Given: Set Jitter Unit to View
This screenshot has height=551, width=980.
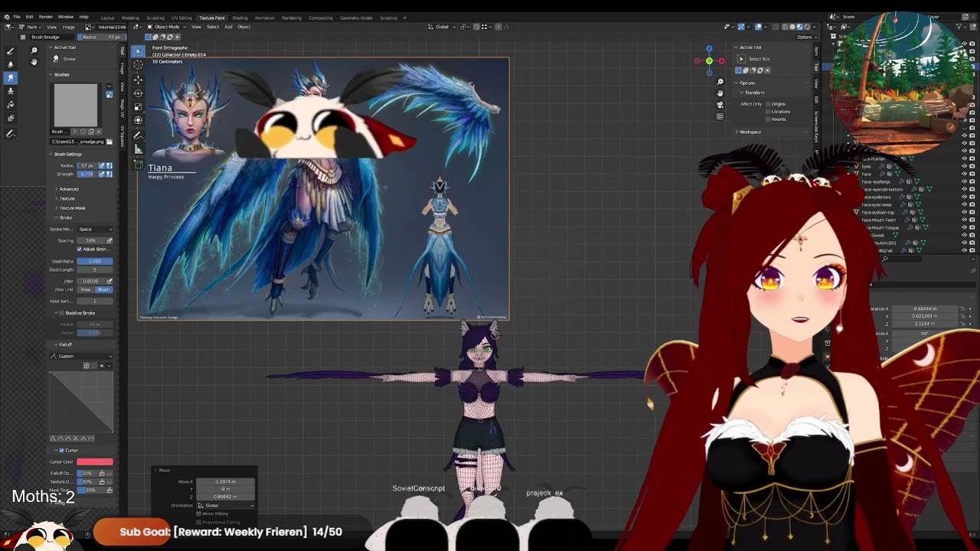Looking at the screenshot, I should (86, 289).
